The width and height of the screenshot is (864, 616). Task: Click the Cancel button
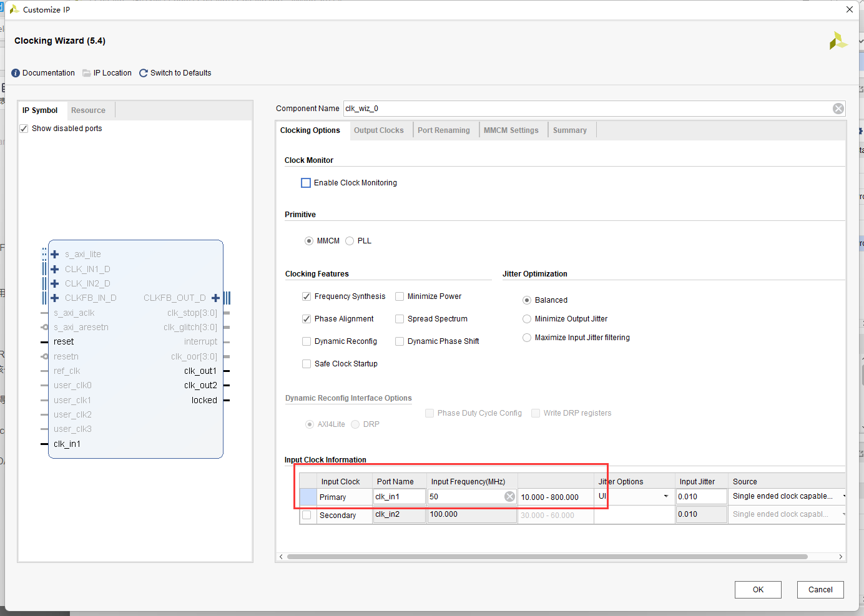(820, 590)
